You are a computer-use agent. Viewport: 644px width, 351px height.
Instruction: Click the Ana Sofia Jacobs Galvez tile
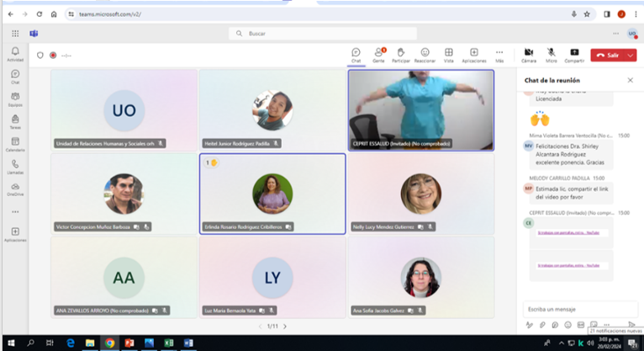[421, 278]
